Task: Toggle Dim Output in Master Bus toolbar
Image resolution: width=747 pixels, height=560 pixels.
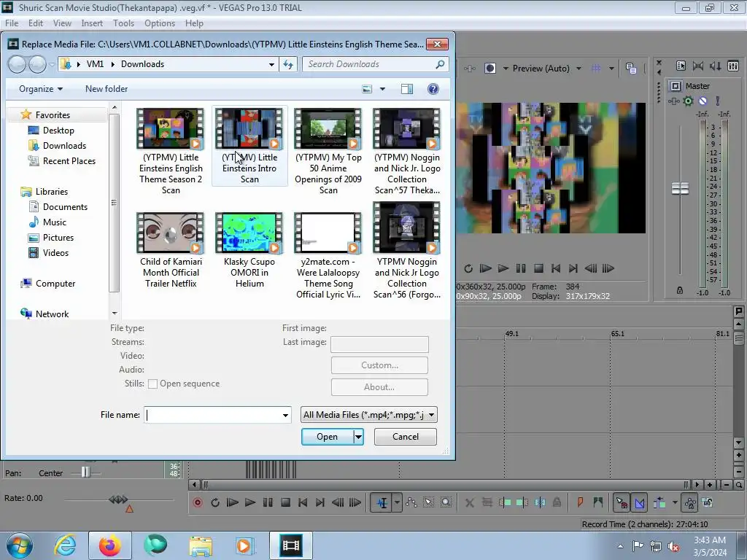Action: [716, 66]
